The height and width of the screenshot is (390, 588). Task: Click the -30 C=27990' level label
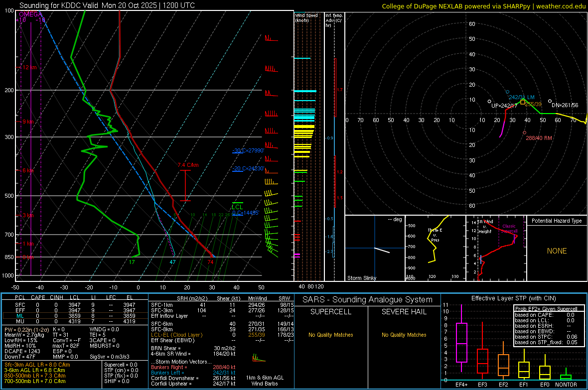[x=248, y=150]
